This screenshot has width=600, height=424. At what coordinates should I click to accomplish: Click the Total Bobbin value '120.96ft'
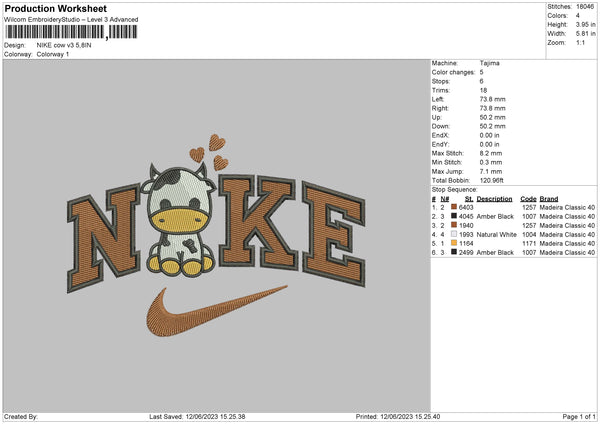point(492,180)
